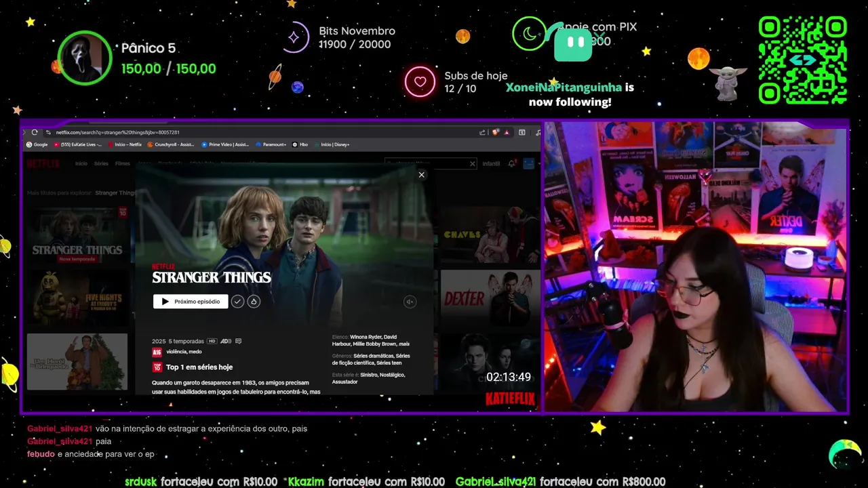Click 5 temporadas text
Viewport: 868px width, 488px height.
pyautogui.click(x=186, y=342)
